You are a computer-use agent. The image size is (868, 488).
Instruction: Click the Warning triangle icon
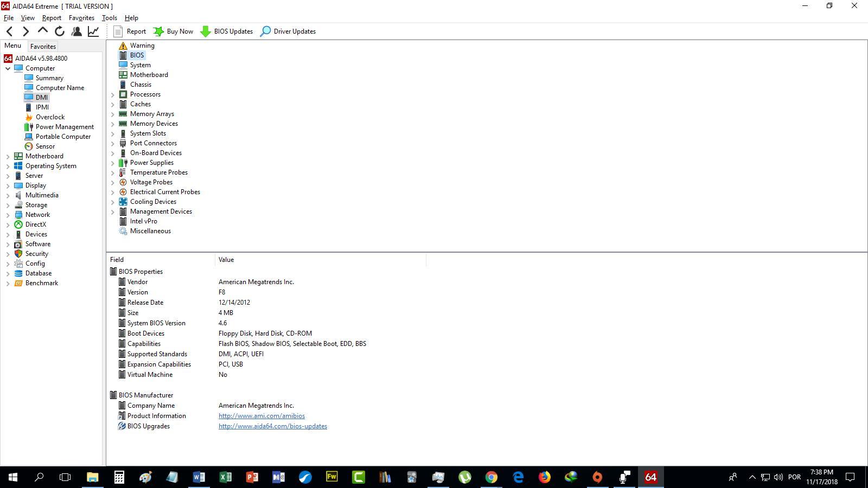(x=123, y=46)
